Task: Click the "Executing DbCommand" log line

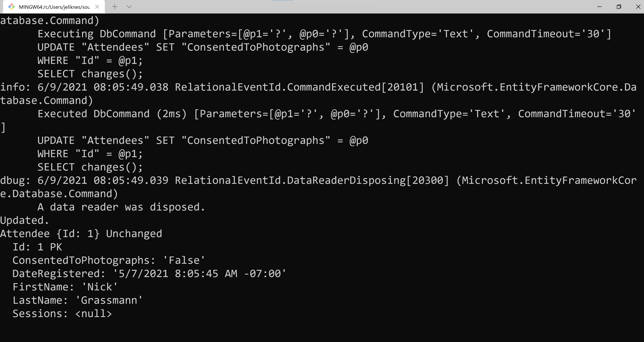Action: 324,34
